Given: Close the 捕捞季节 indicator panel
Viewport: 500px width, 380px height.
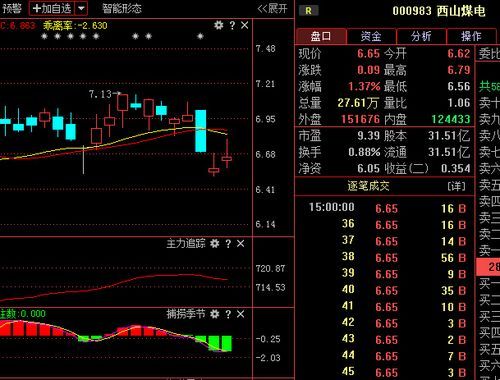Looking at the screenshot, I should (x=241, y=314).
